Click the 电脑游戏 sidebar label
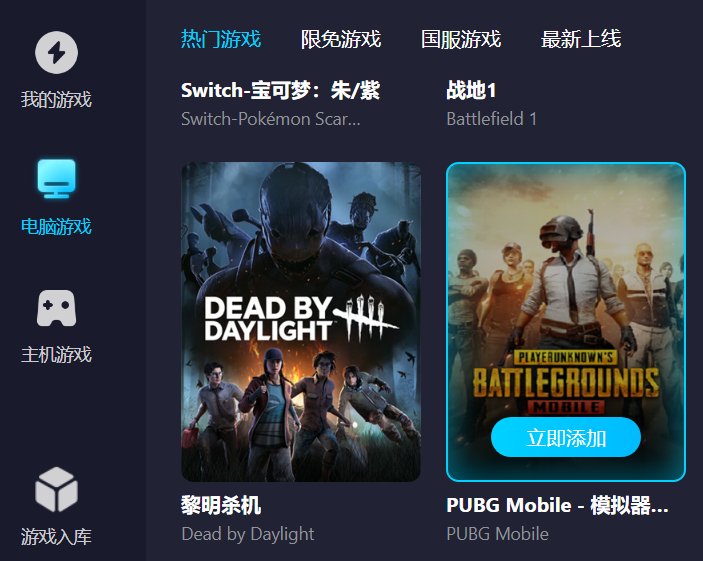Screen dimensions: 703x561 coord(56,226)
